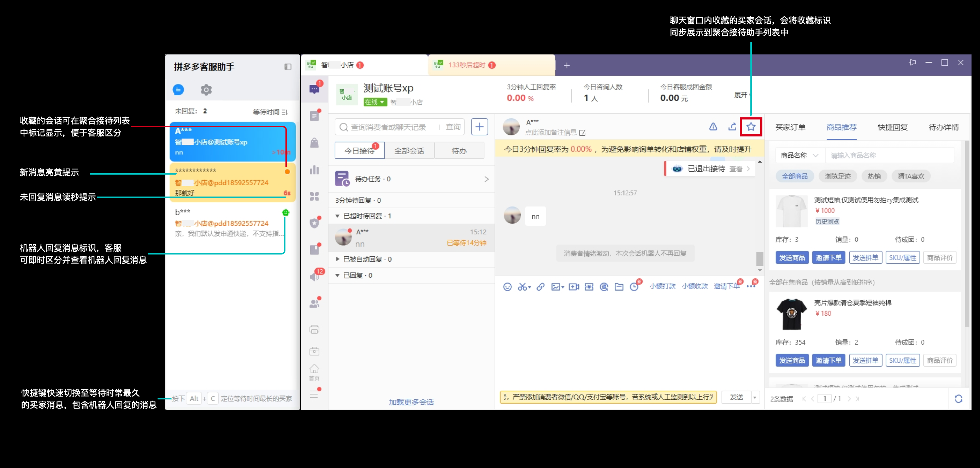This screenshot has height=468, width=980.
Task: Collapse 已超时待回复 group
Action: pyautogui.click(x=337, y=216)
